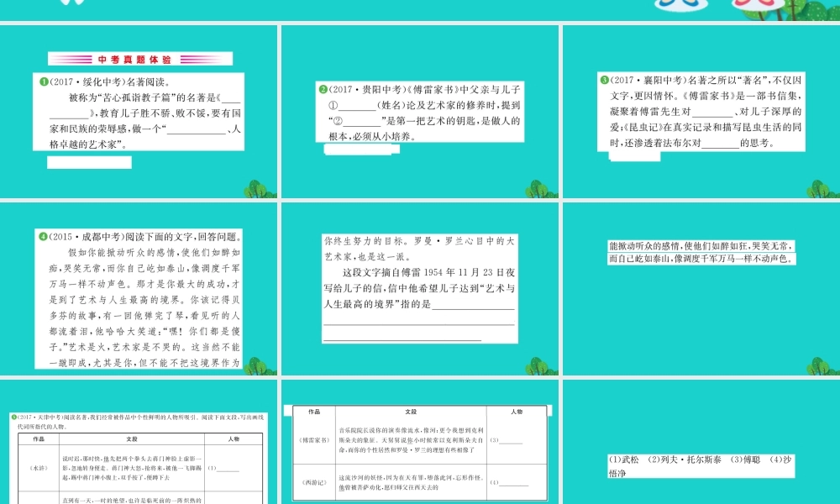Open the answer slide 能撼动听众的感情
This screenshot has width=840, height=504.
tap(701, 289)
